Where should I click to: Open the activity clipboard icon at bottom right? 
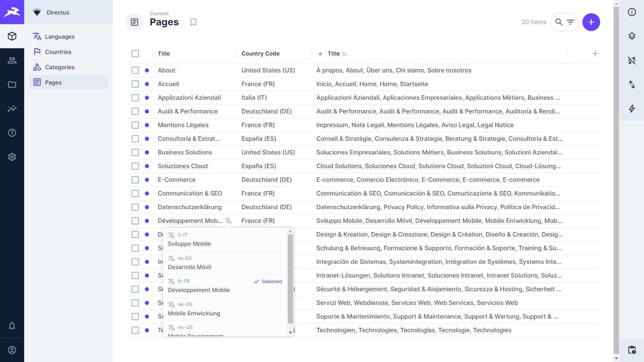[632, 350]
